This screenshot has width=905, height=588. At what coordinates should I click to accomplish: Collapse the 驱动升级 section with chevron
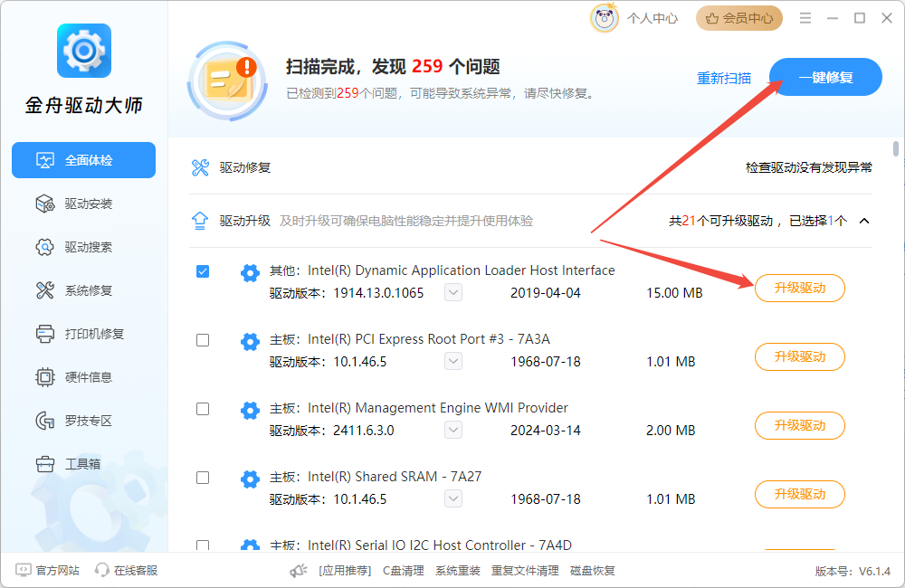click(864, 221)
